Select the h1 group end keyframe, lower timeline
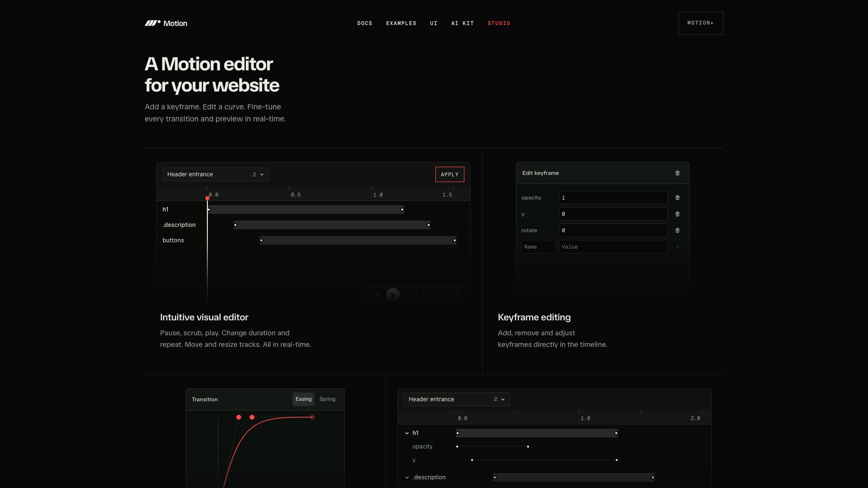The height and width of the screenshot is (488, 868). [x=616, y=433]
